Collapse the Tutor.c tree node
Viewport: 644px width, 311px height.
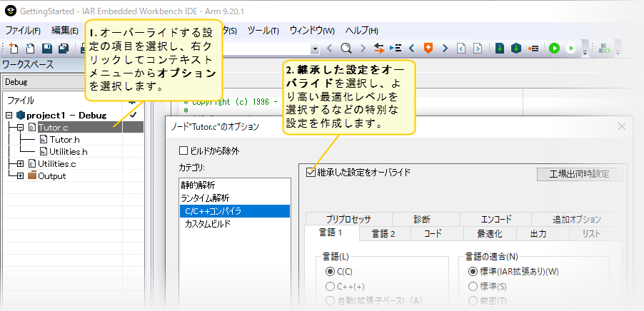[x=21, y=127]
